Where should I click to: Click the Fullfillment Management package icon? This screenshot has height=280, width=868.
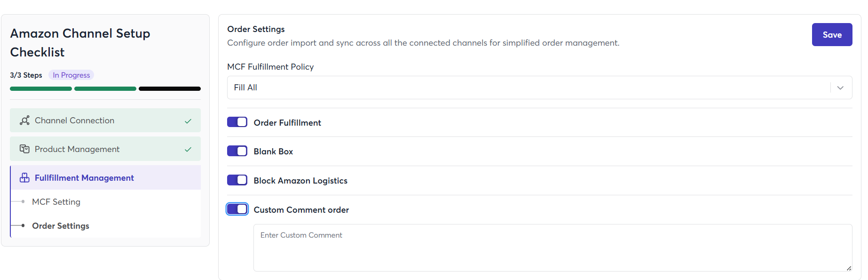tap(24, 178)
